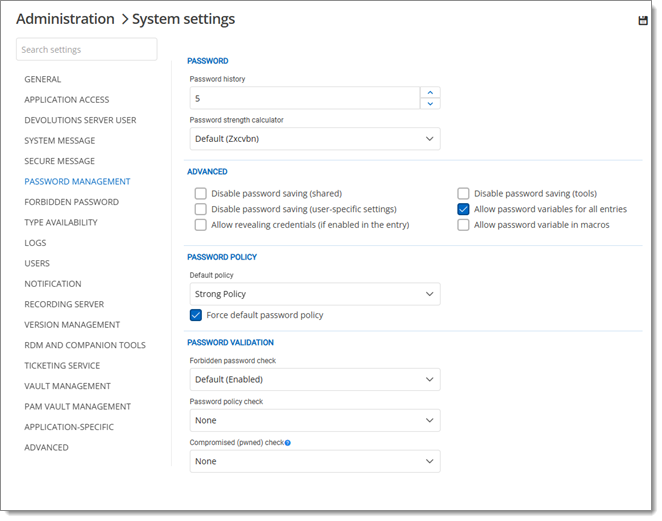Enable Disable password saving (shared) checkbox
662x521 pixels.
click(x=201, y=194)
